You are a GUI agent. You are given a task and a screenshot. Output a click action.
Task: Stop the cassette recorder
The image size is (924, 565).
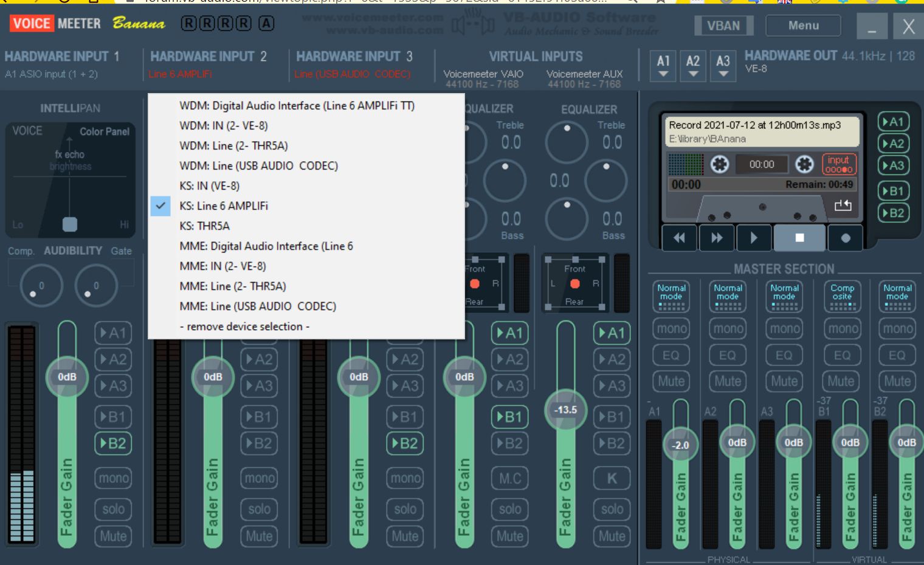(799, 238)
